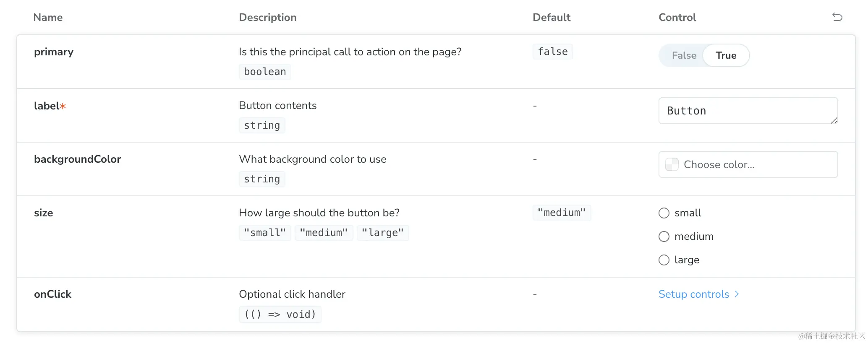Image resolution: width=868 pixels, height=343 pixels.
Task: Set primary toggle to True
Action: (726, 55)
